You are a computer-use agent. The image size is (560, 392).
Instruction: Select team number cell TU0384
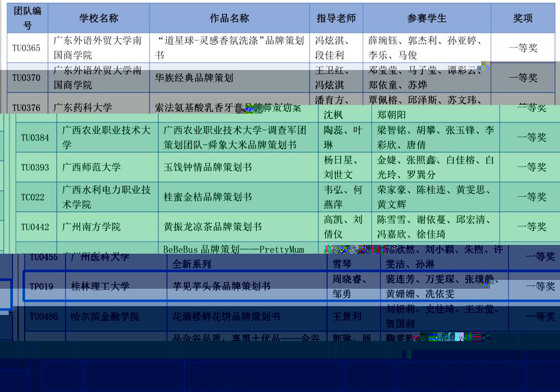pos(36,137)
